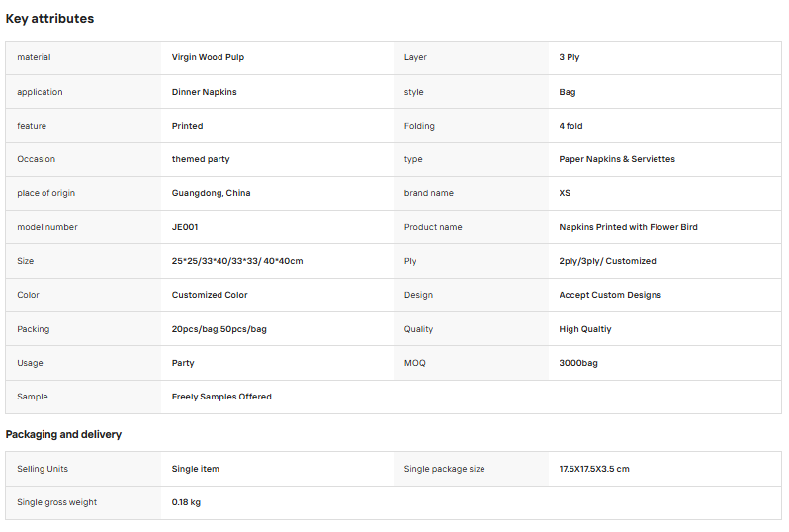Click the 3000bag MOQ value
Screen dimensions: 789x532
[578, 363]
